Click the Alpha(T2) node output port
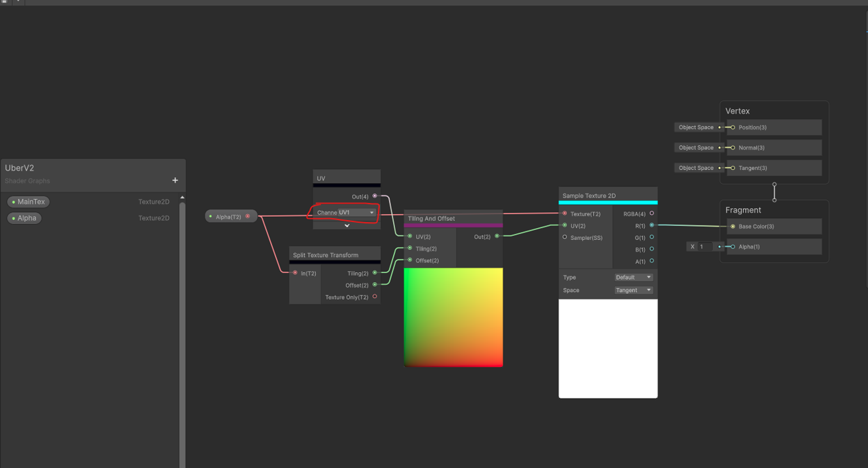 (248, 216)
